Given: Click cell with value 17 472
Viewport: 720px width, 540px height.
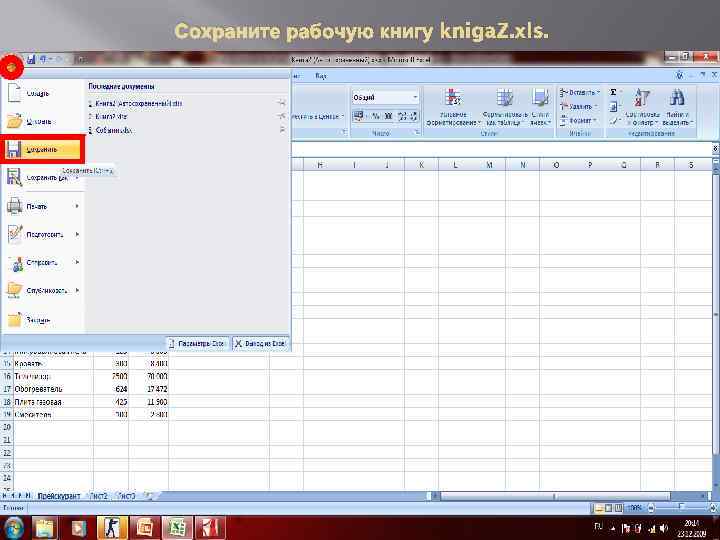Looking at the screenshot, I should 149,389.
